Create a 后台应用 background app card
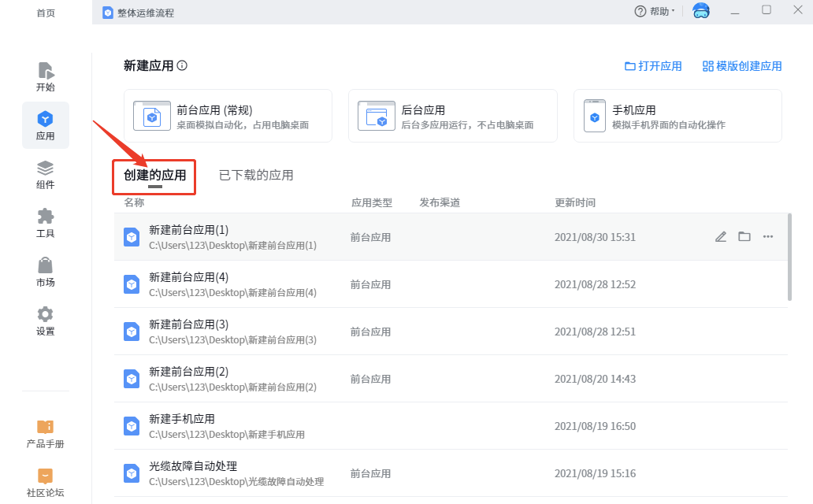Viewport: 813px width, 504px height. pos(452,116)
